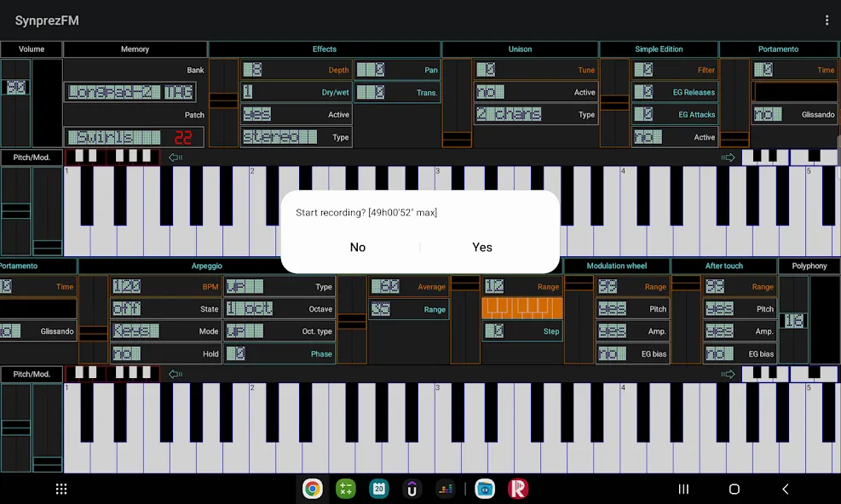
Task: Open the app drawer grid icon
Action: [61, 489]
